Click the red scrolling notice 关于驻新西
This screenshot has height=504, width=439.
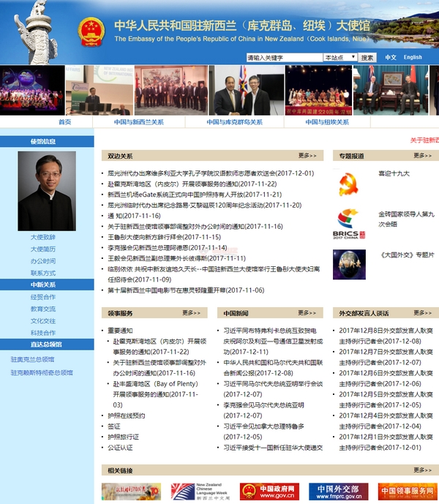pyautogui.click(x=424, y=140)
